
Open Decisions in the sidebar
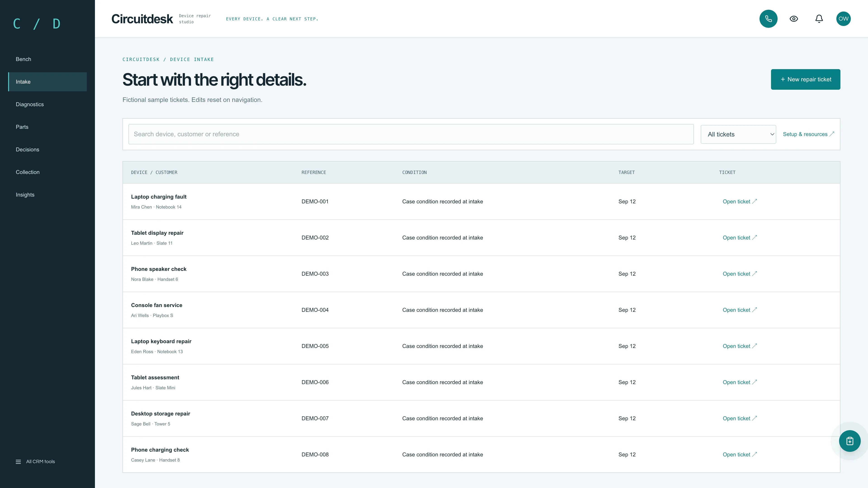(47, 150)
